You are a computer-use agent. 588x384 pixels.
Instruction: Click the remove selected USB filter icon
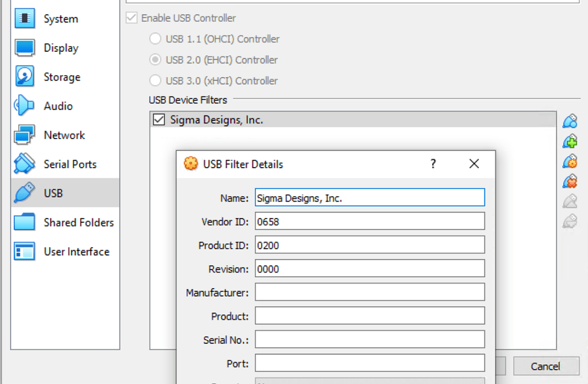pyautogui.click(x=570, y=181)
